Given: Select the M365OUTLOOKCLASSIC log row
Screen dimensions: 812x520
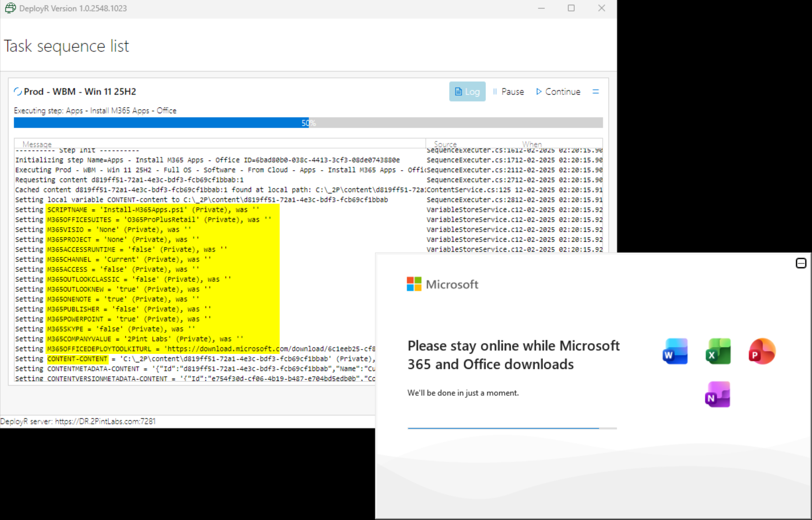Looking at the screenshot, I should [195, 279].
